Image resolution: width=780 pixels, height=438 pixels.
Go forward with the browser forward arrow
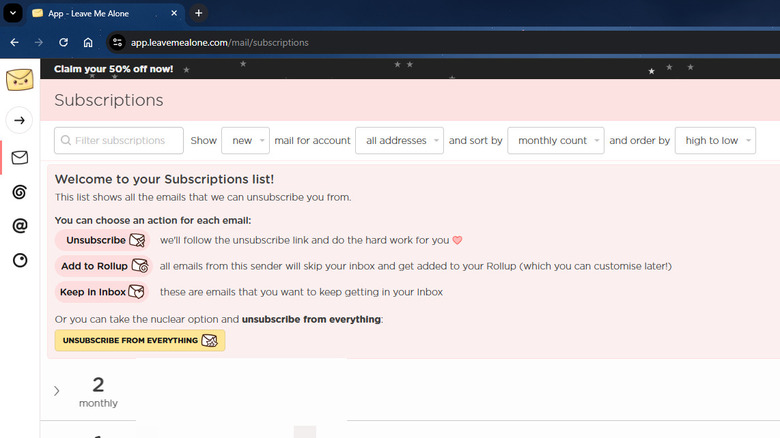click(39, 42)
